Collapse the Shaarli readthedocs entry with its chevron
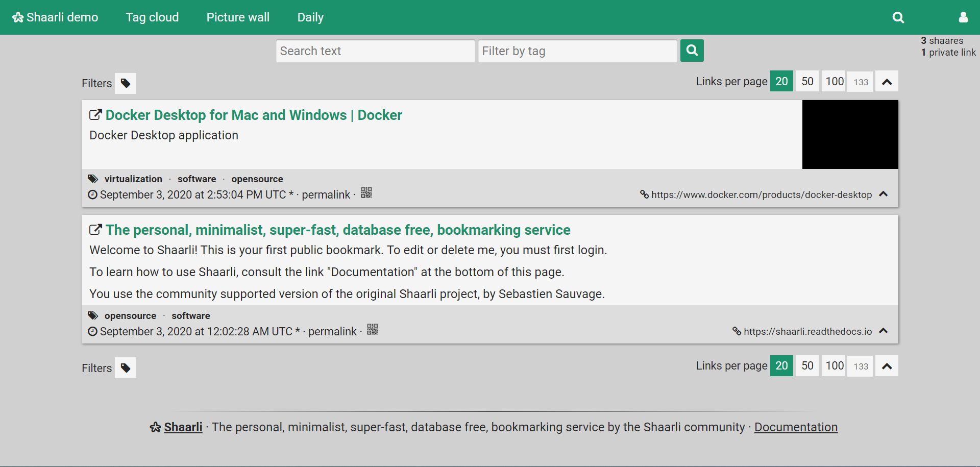The width and height of the screenshot is (980, 467). (884, 331)
